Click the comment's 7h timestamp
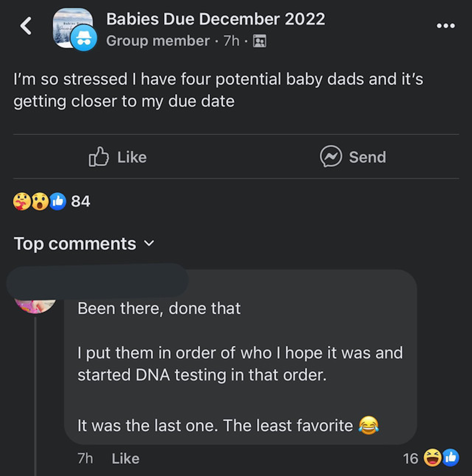 85,458
